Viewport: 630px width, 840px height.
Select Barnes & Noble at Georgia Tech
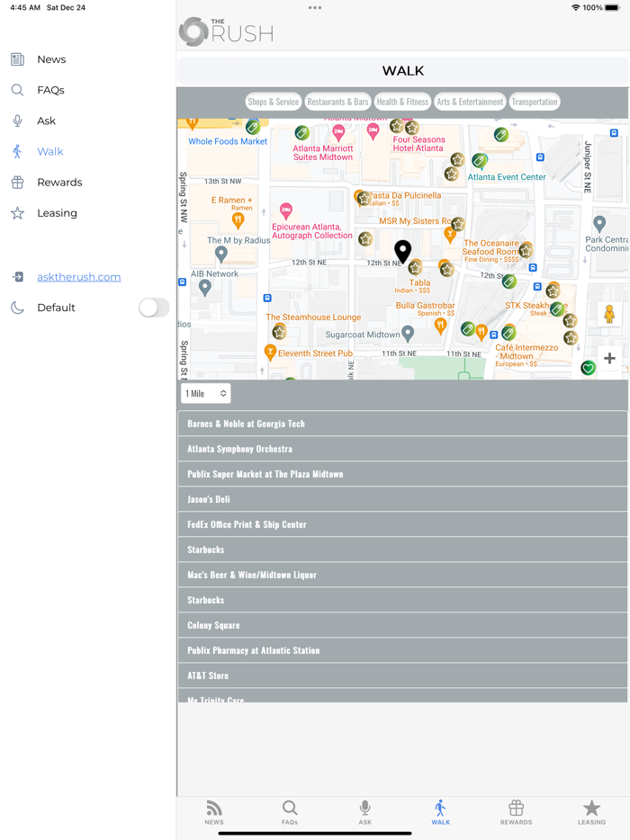(x=402, y=424)
